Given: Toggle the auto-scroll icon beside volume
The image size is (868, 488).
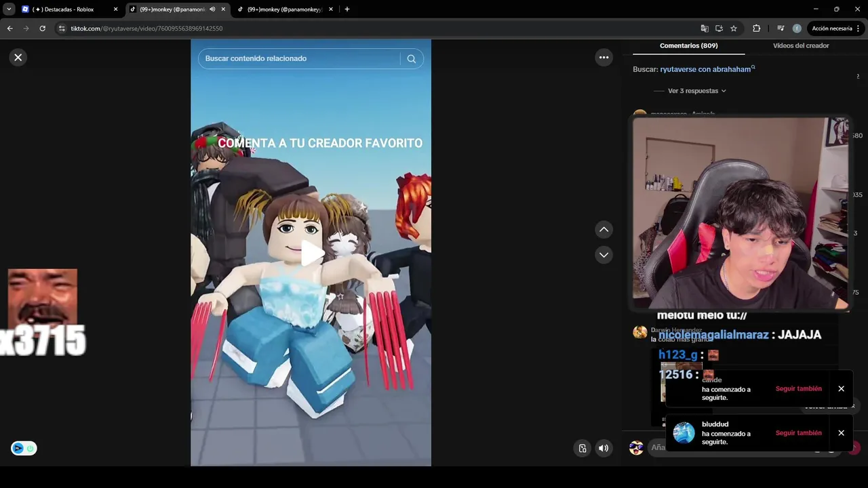Looking at the screenshot, I should tap(582, 448).
